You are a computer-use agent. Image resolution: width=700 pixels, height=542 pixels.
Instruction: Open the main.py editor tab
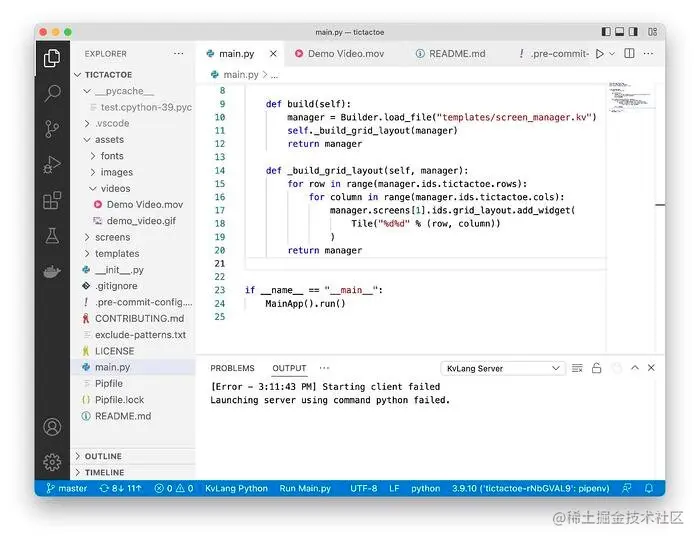[x=237, y=54]
